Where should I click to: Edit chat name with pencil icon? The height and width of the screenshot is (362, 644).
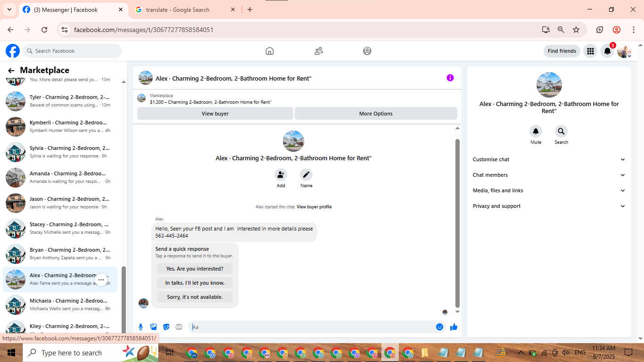(x=306, y=175)
